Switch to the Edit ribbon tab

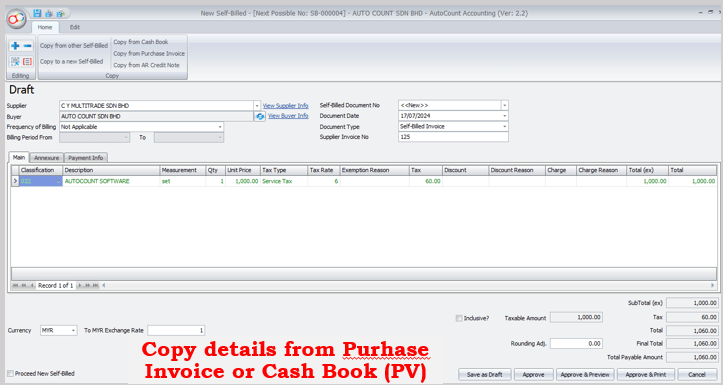[x=75, y=27]
